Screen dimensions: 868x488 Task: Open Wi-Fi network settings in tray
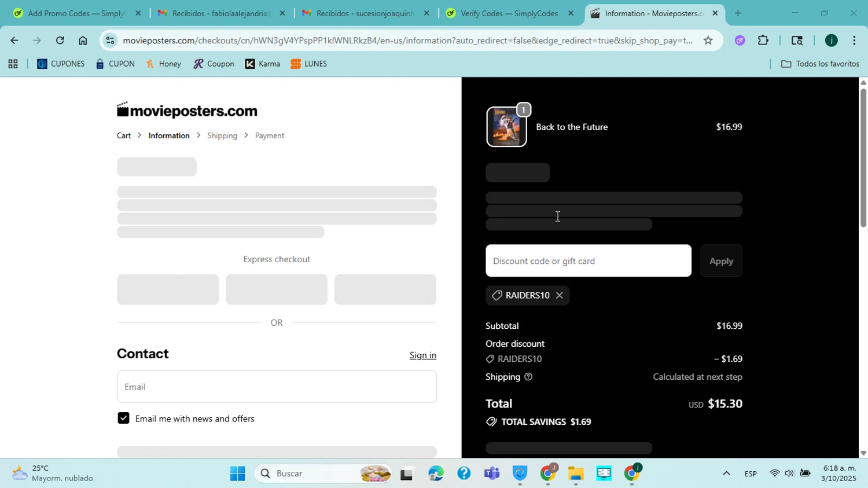click(774, 474)
